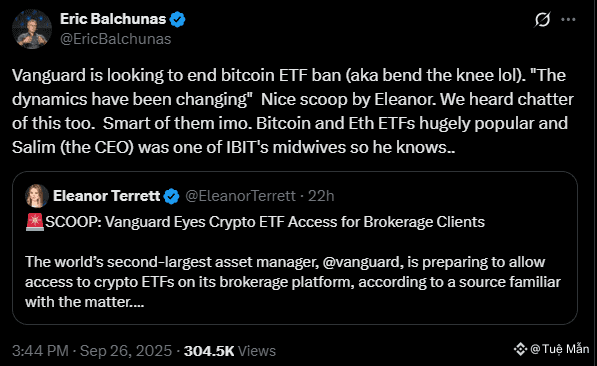Click the main tweet text about Vanguard
Image resolution: width=597 pixels, height=366 pixels.
click(292, 111)
